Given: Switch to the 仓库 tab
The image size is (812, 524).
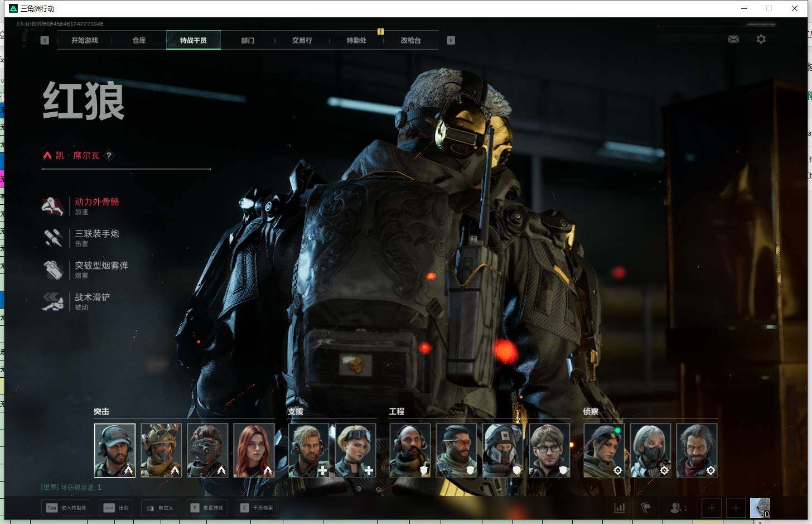Looking at the screenshot, I should click(139, 40).
